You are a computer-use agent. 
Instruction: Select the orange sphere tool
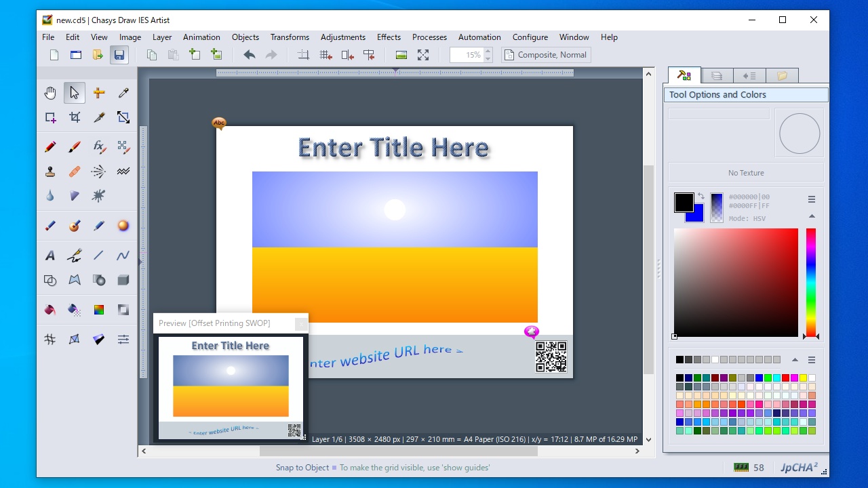(x=123, y=226)
